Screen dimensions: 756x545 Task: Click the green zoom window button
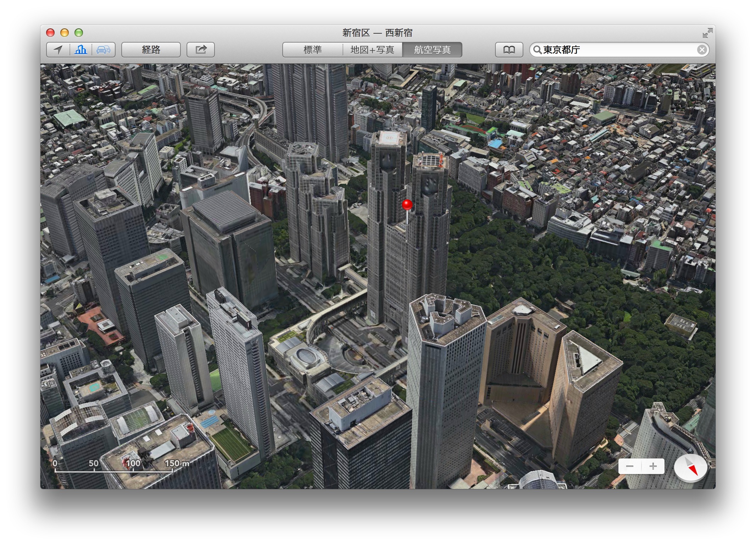(x=79, y=33)
